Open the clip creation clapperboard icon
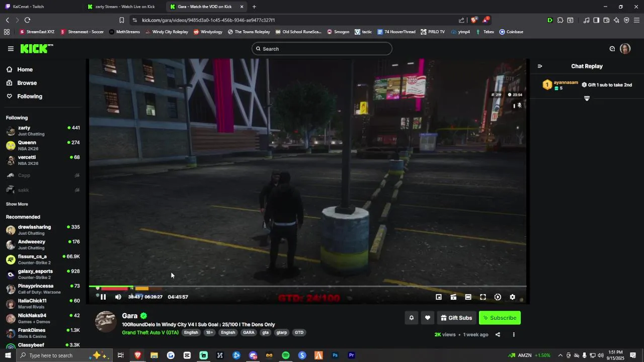The image size is (644, 362). coord(453,297)
